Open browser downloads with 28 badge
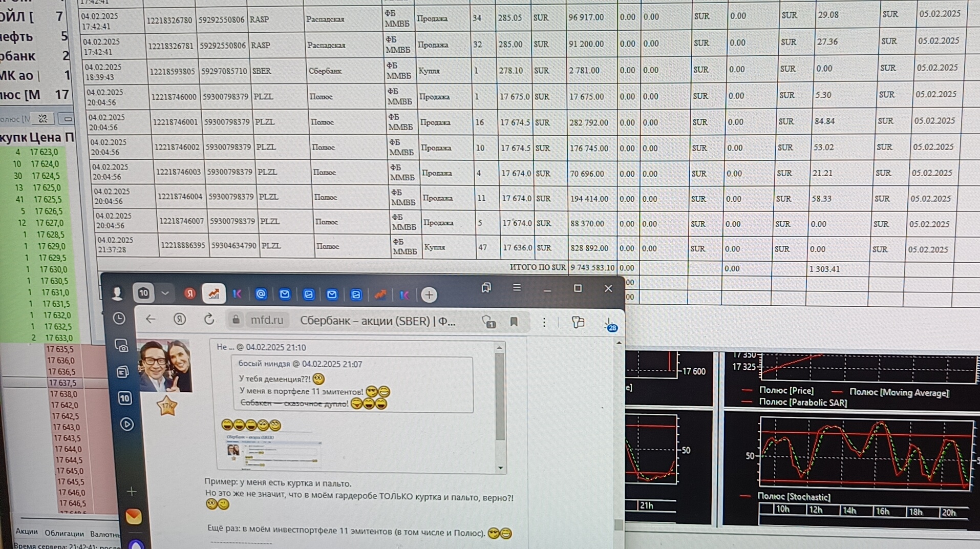This screenshot has width=980, height=549. tap(610, 324)
